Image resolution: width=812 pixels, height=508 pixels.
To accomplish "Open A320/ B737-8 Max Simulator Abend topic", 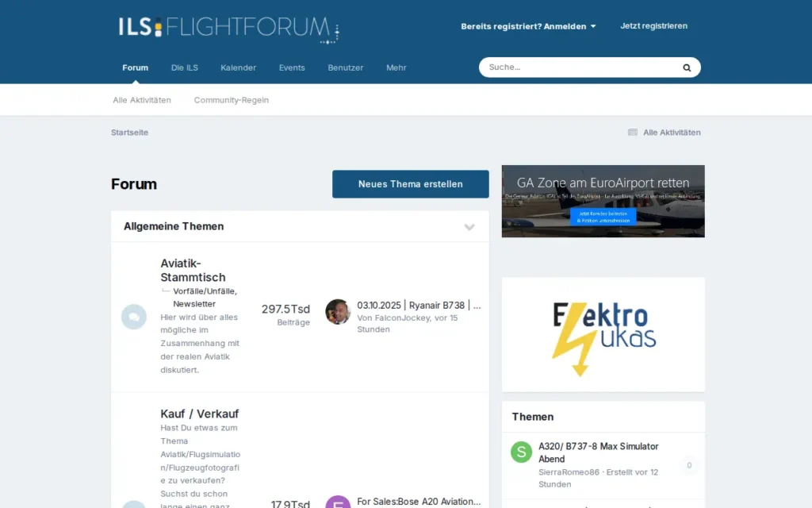I will point(598,452).
